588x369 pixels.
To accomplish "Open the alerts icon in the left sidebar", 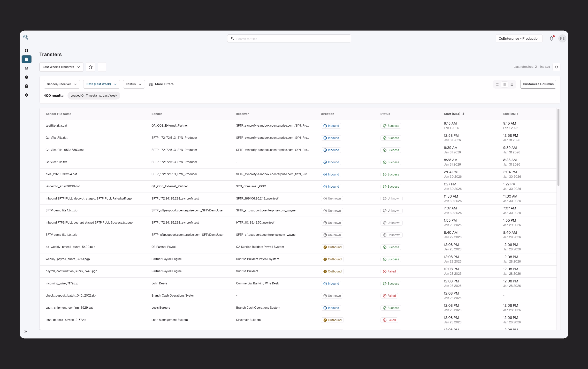I will tap(27, 77).
